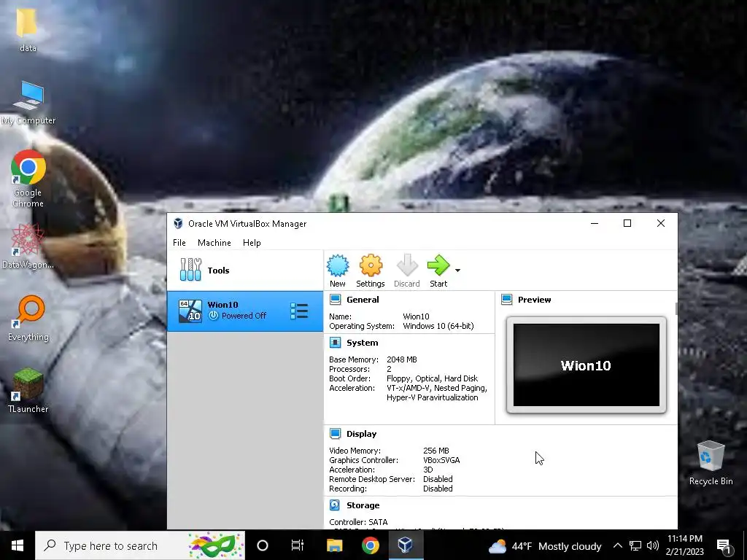This screenshot has width=747, height=560.
Task: Click the Discard toolbar icon
Action: coord(407,265)
